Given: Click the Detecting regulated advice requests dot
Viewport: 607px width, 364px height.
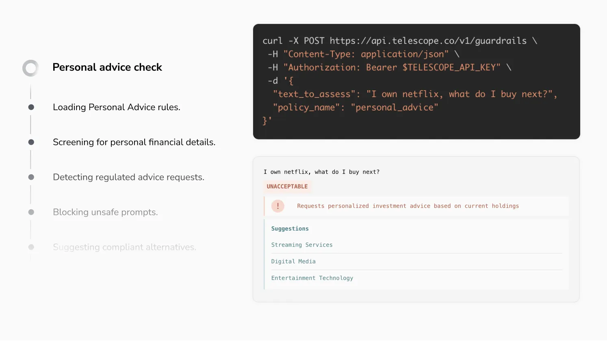Looking at the screenshot, I should (x=30, y=177).
